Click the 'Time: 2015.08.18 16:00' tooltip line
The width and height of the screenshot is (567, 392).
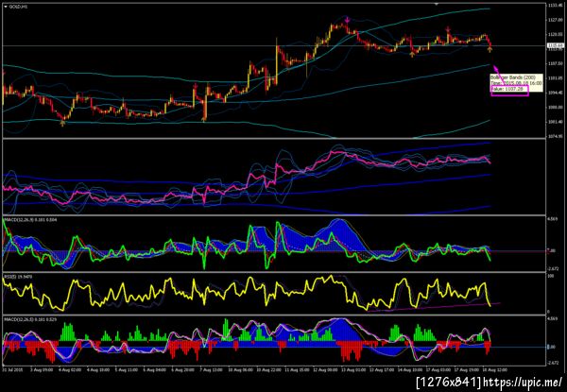pos(516,83)
